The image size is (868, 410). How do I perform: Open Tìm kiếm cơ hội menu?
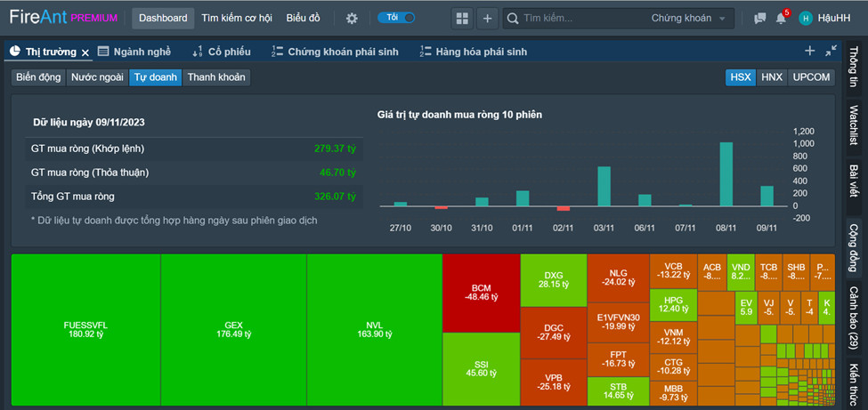[x=237, y=18]
